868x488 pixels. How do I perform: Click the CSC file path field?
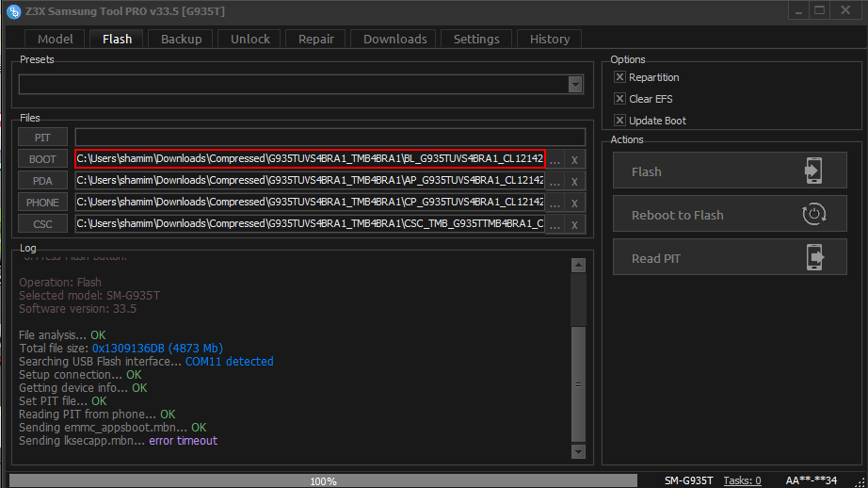(x=310, y=224)
